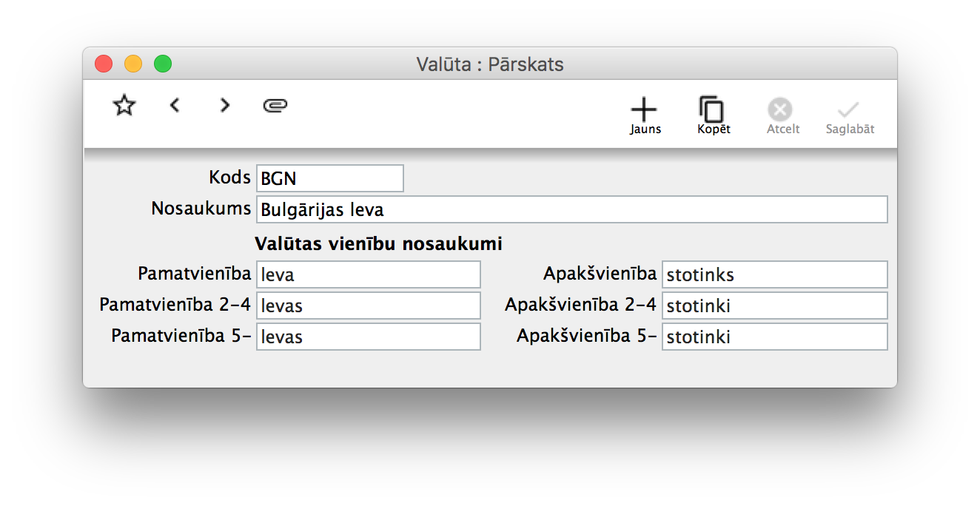Select the Pamatvienība input field
The height and width of the screenshot is (506, 980).
[368, 274]
